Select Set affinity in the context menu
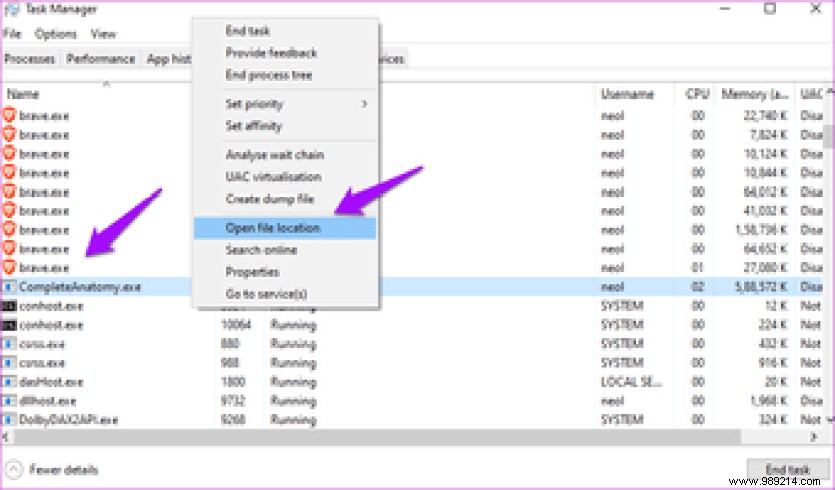The width and height of the screenshot is (835, 490). [253, 126]
